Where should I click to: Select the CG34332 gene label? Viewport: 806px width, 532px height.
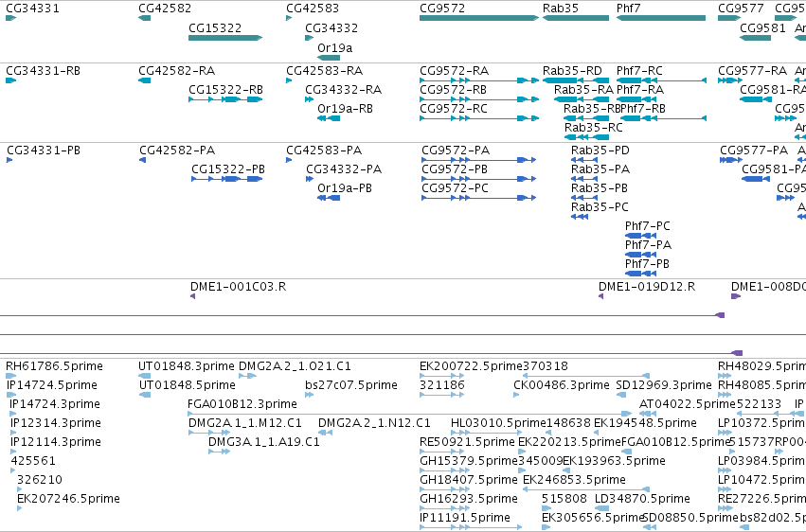click(331, 27)
